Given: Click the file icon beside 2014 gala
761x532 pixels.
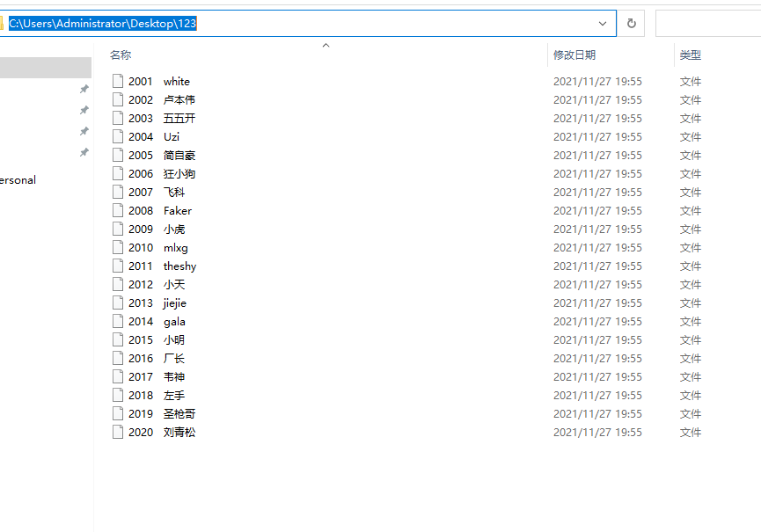Looking at the screenshot, I should (x=118, y=321).
